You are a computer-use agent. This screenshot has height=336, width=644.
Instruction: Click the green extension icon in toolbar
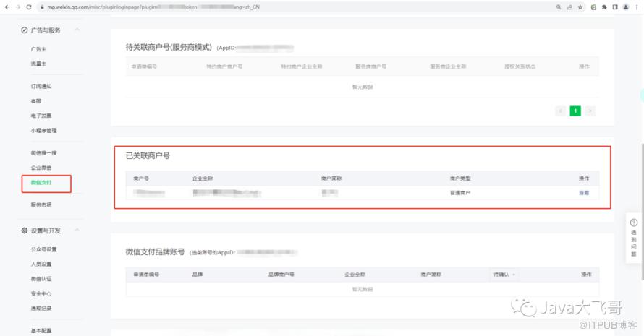tap(593, 7)
